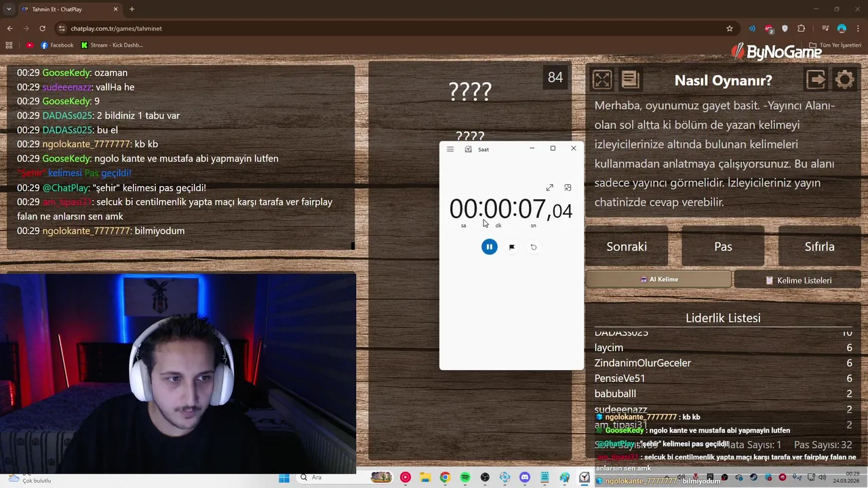Click the Liderlik Listesi heading
Viewport: 868px width, 488px height.
point(723,318)
